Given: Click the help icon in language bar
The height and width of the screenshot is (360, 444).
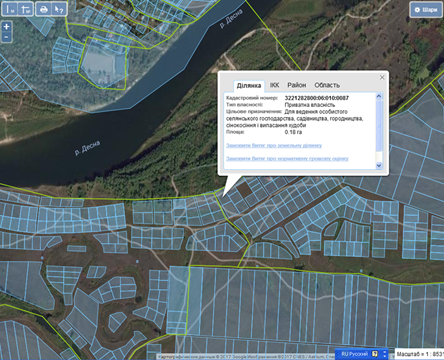Looking at the screenshot, I should coord(375,354).
